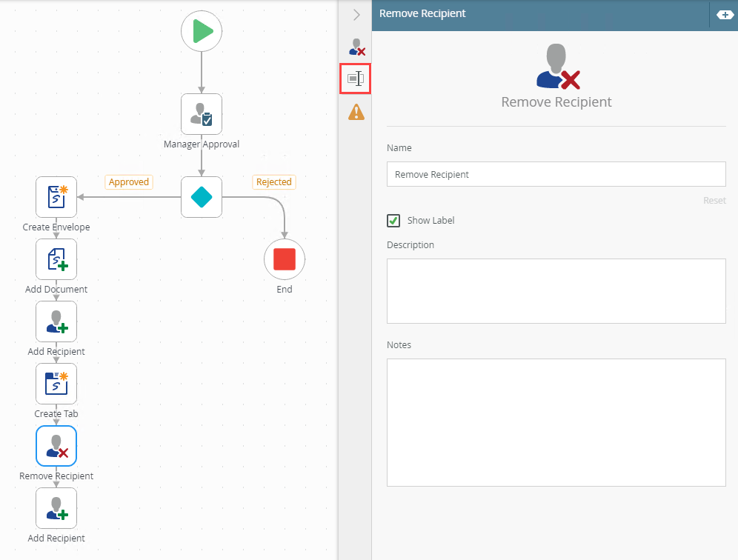Click the Reset link under Name
The height and width of the screenshot is (560, 738).
714,201
